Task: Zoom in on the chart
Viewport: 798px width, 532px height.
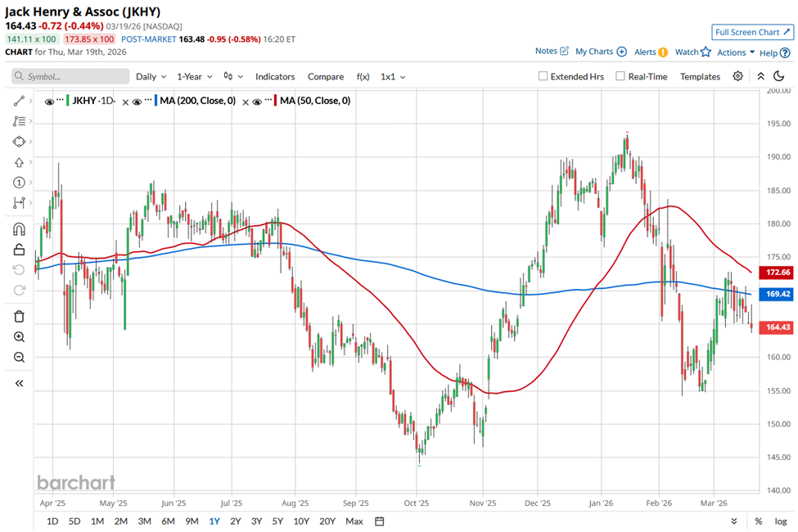Action: [19, 337]
